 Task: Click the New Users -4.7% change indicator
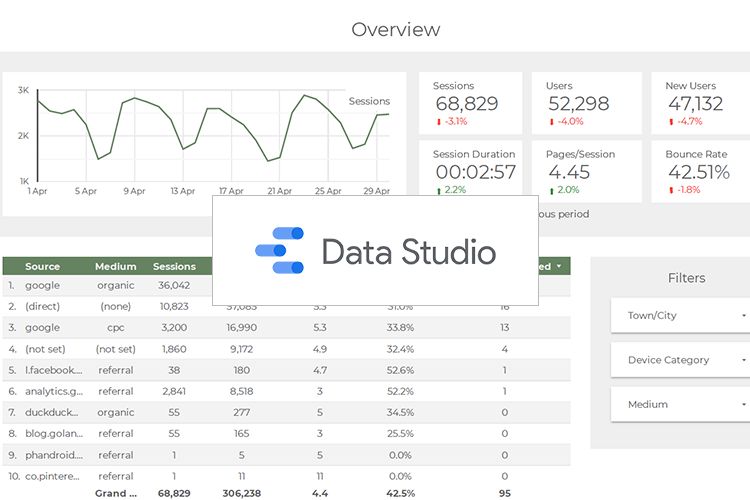[x=685, y=122]
